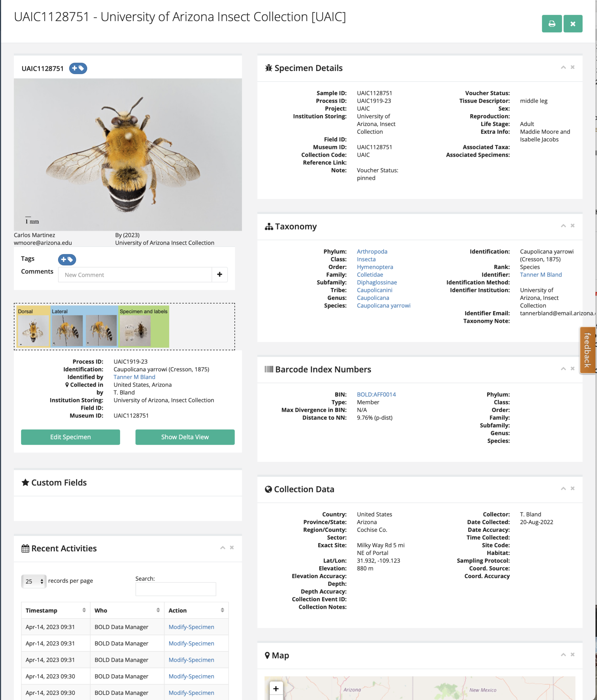Open the orange feedback tab
Viewport: 597px width, 700px height.
point(587,350)
